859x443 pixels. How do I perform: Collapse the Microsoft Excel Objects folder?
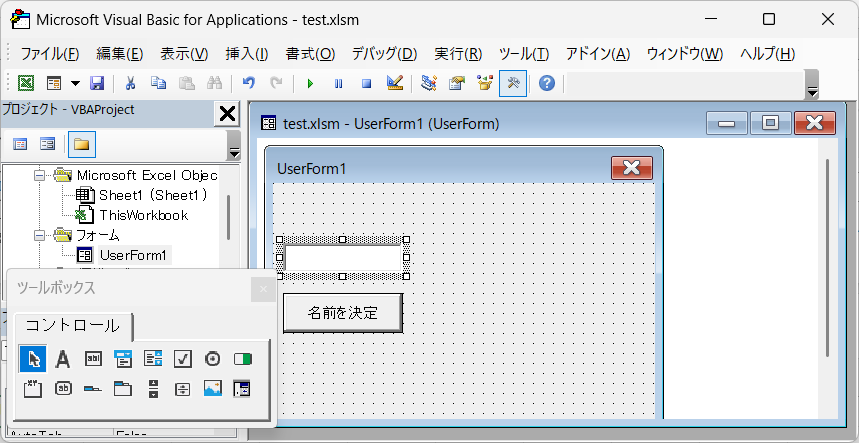(38, 175)
